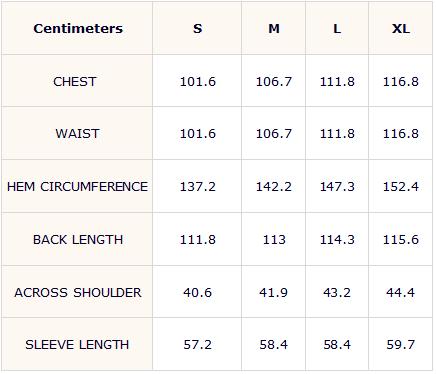
Task: Click the BACK LENGTH row label
Action: [78, 240]
